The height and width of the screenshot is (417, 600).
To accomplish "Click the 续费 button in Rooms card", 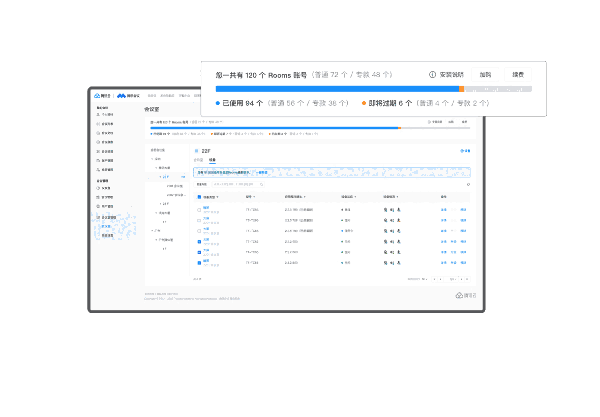I will pos(518,75).
